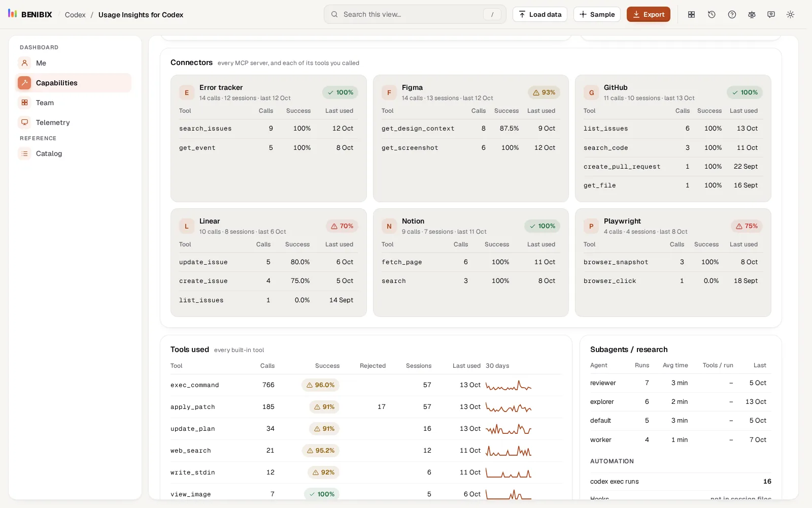Click the Sample button
The image size is (812, 508).
(597, 15)
